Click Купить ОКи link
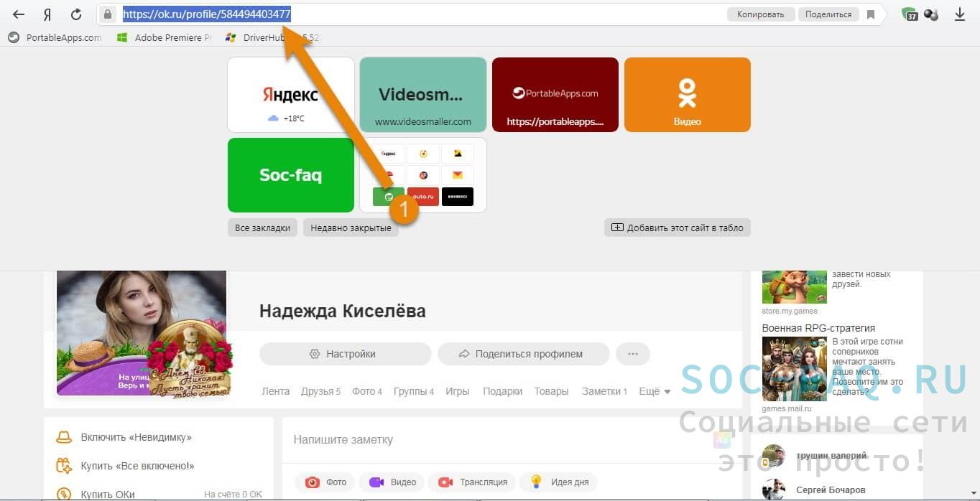This screenshot has width=980, height=501. click(x=108, y=495)
